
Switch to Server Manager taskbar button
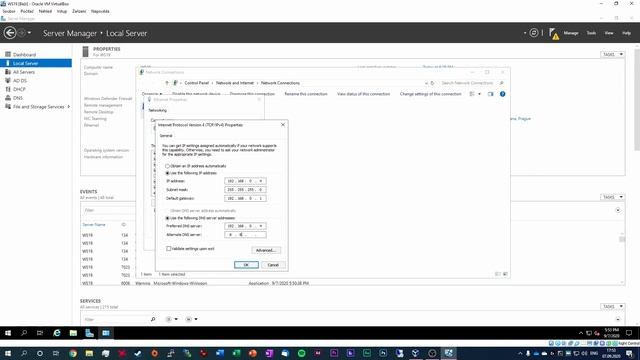pyautogui.click(x=89, y=333)
